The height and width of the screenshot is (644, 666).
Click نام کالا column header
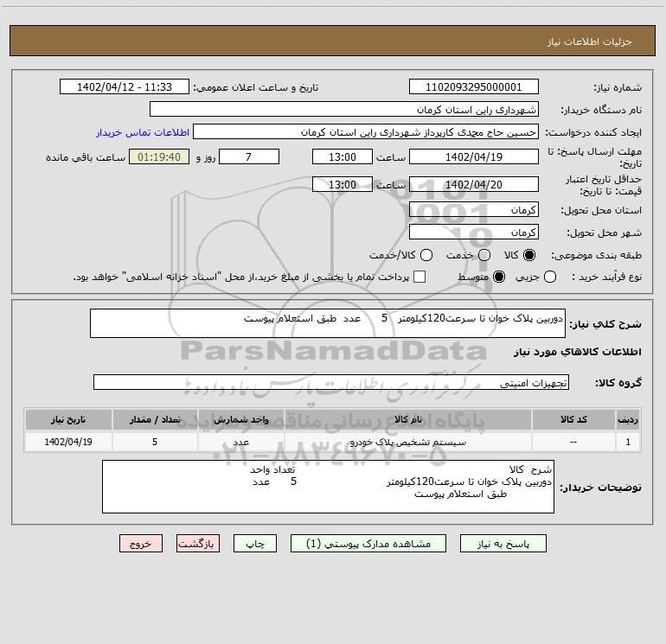(x=407, y=419)
